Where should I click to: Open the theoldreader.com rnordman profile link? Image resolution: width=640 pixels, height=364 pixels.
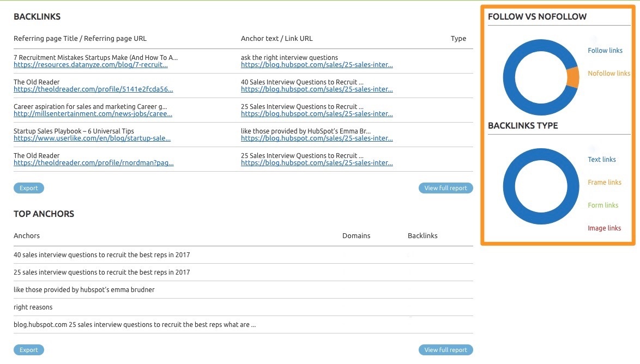point(93,163)
